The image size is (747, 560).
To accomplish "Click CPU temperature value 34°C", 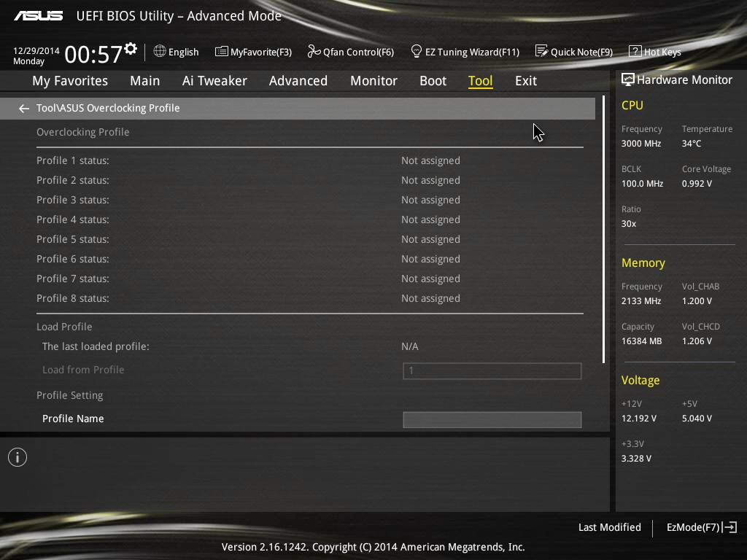I will 692,144.
